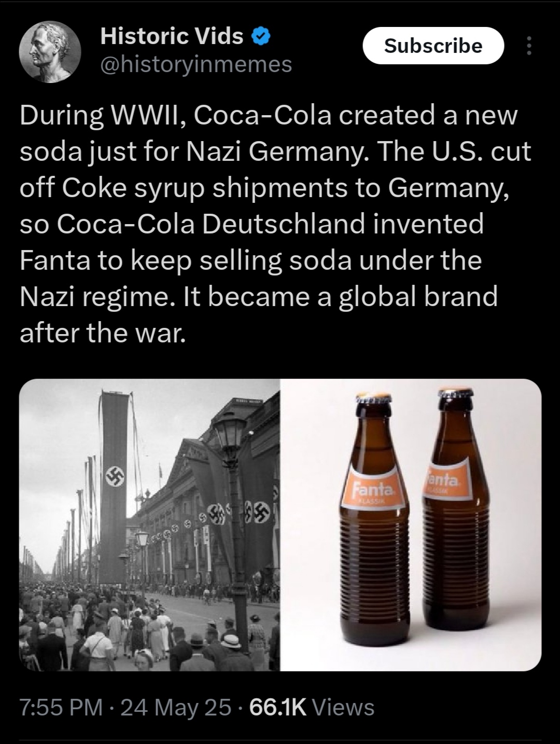View the black-and-white street photo
Screen dimensions: 560x744
[149, 525]
